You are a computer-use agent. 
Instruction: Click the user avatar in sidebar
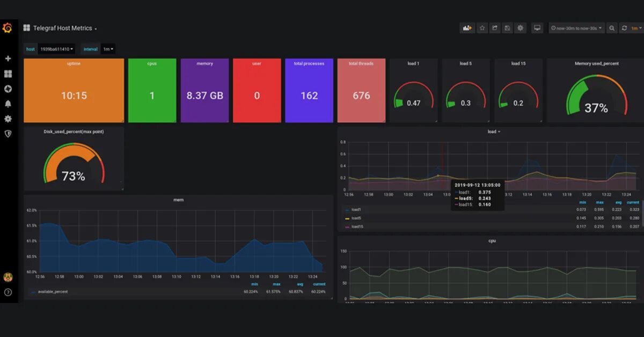8,277
